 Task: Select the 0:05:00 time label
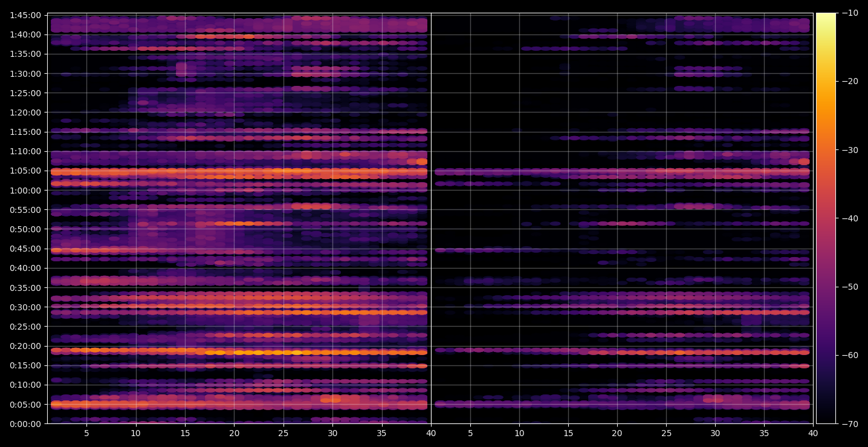click(x=25, y=405)
